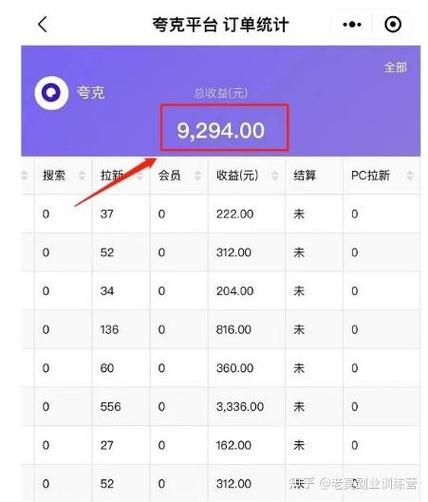Click the 拉新 count 34 cell
Viewport: 428px width, 502px height.
pyautogui.click(x=107, y=291)
